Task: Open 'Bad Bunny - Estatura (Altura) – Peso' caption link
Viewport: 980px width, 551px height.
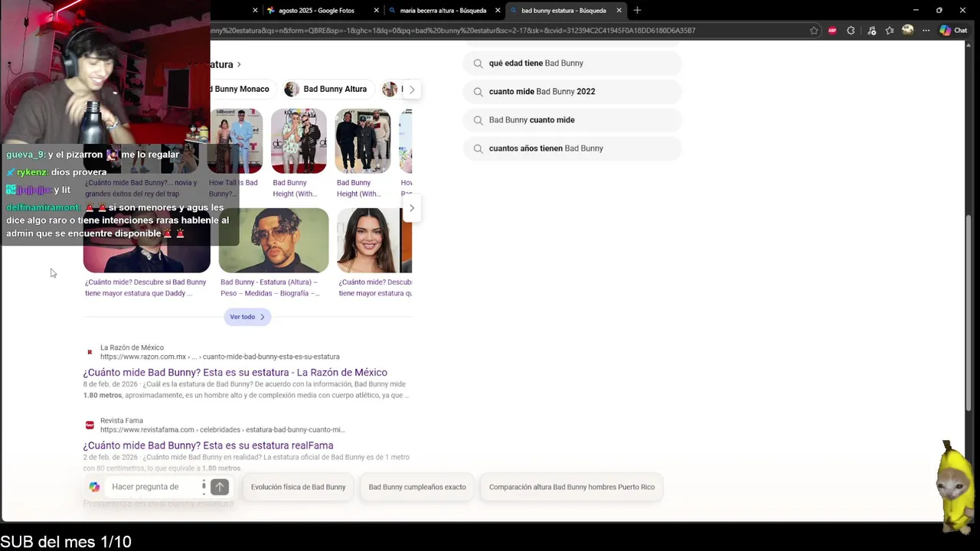Action: click(x=270, y=288)
